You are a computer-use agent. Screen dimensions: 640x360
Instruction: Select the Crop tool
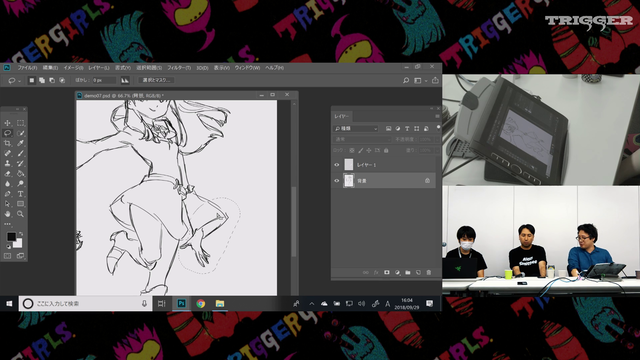point(7,143)
